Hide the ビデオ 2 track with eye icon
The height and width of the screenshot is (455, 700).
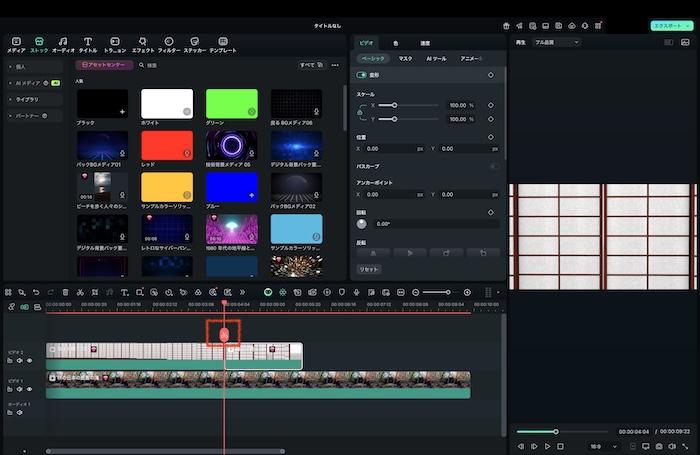(x=29, y=360)
